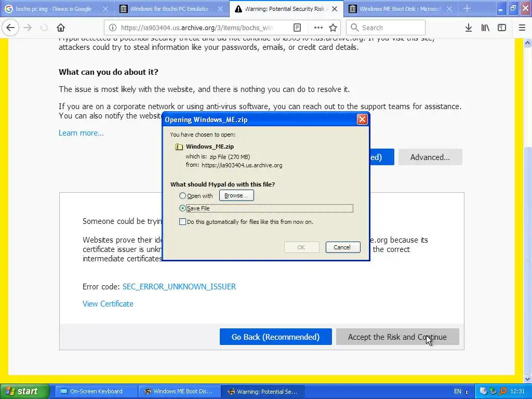The height and width of the screenshot is (399, 532).
Task: Close the Warning: Potential Security Risk tab
Action: click(335, 9)
